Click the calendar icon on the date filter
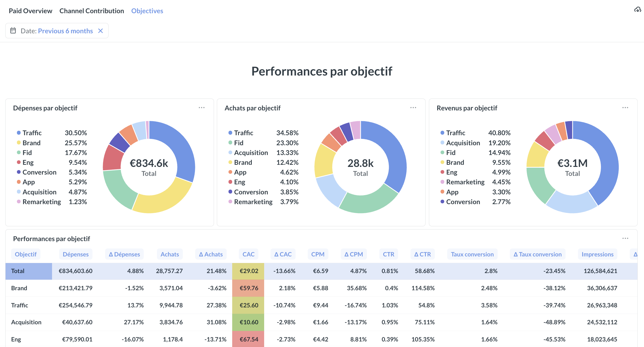 [13, 31]
